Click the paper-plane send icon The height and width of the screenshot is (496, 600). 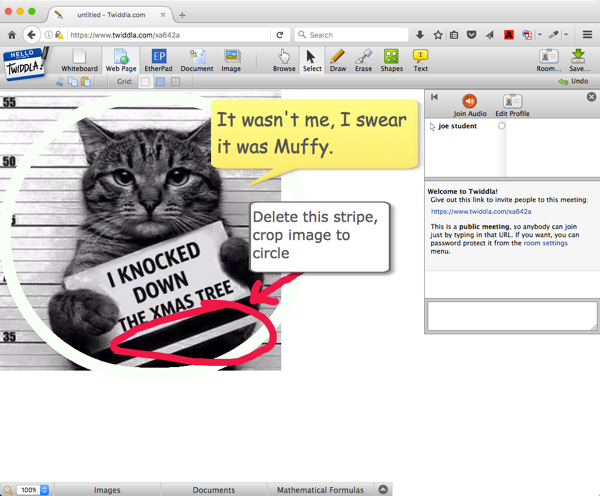coord(489,35)
